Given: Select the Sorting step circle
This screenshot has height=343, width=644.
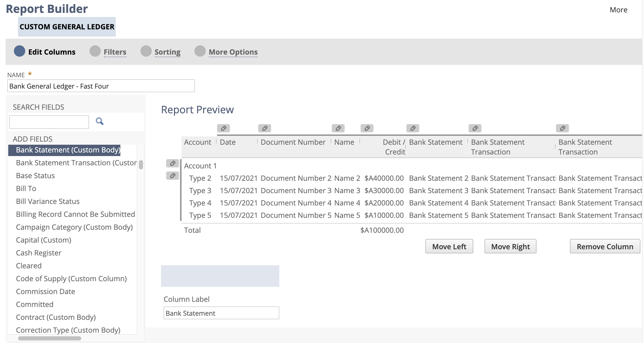Looking at the screenshot, I should (146, 52).
